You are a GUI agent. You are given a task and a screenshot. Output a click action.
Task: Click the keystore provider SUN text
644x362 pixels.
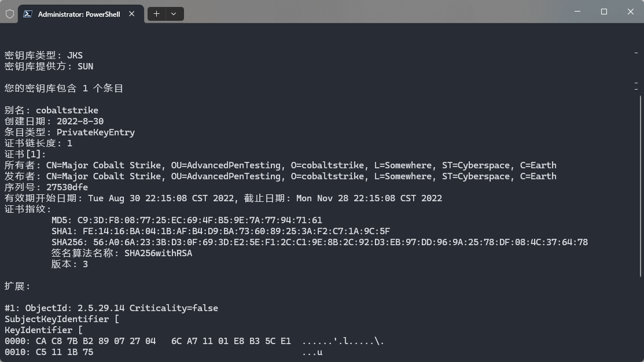tap(86, 67)
